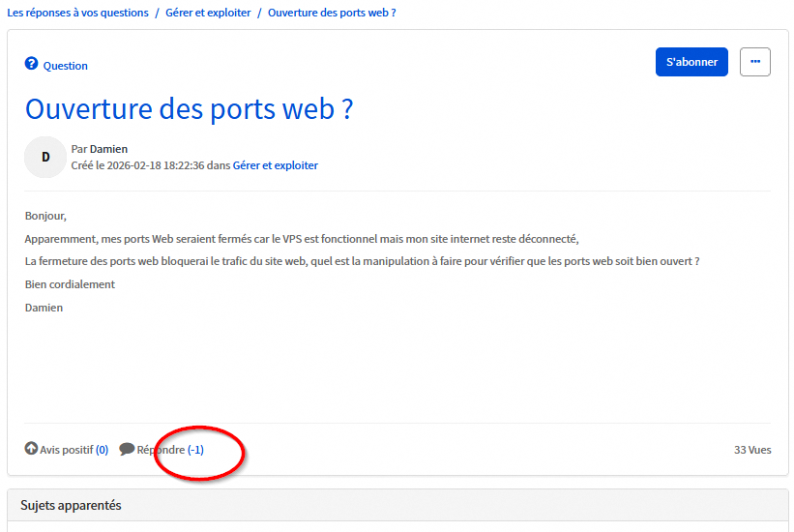Click the speech bubble reply icon
This screenshot has height=532, width=794.
127,449
